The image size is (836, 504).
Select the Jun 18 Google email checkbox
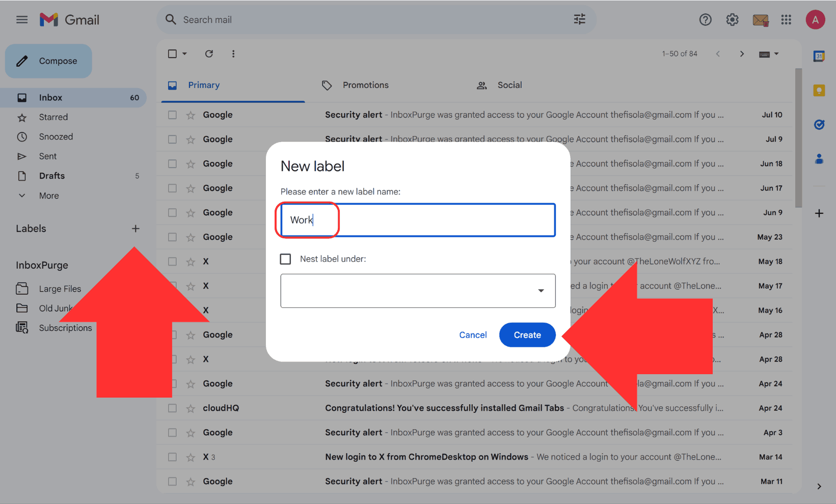coord(172,164)
